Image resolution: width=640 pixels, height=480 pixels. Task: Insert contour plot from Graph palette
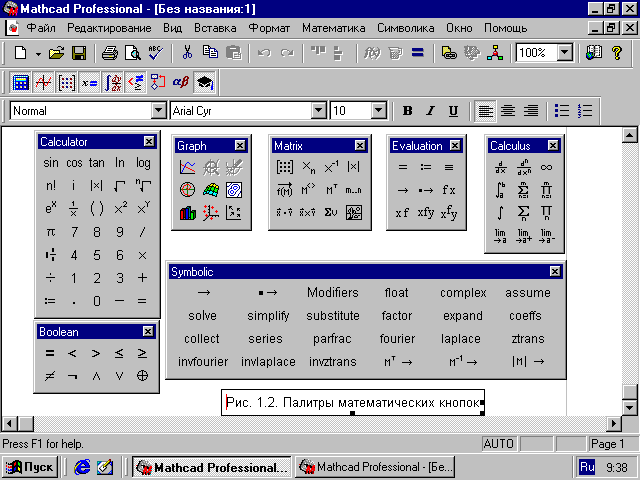tap(234, 190)
